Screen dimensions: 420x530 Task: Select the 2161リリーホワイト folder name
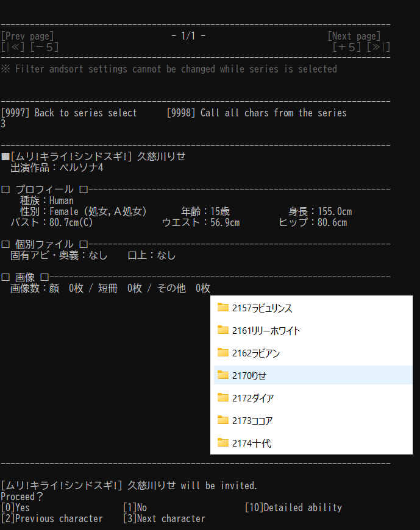266,330
